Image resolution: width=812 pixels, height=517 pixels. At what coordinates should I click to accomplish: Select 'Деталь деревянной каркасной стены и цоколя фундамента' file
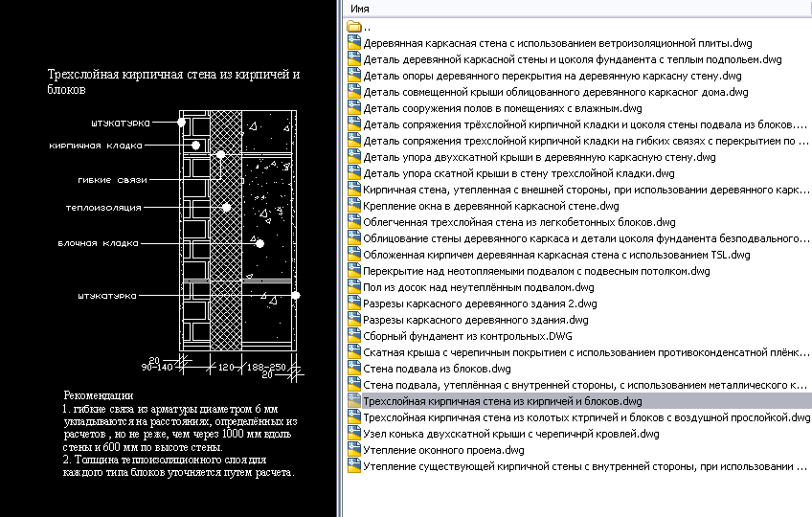coord(573,59)
